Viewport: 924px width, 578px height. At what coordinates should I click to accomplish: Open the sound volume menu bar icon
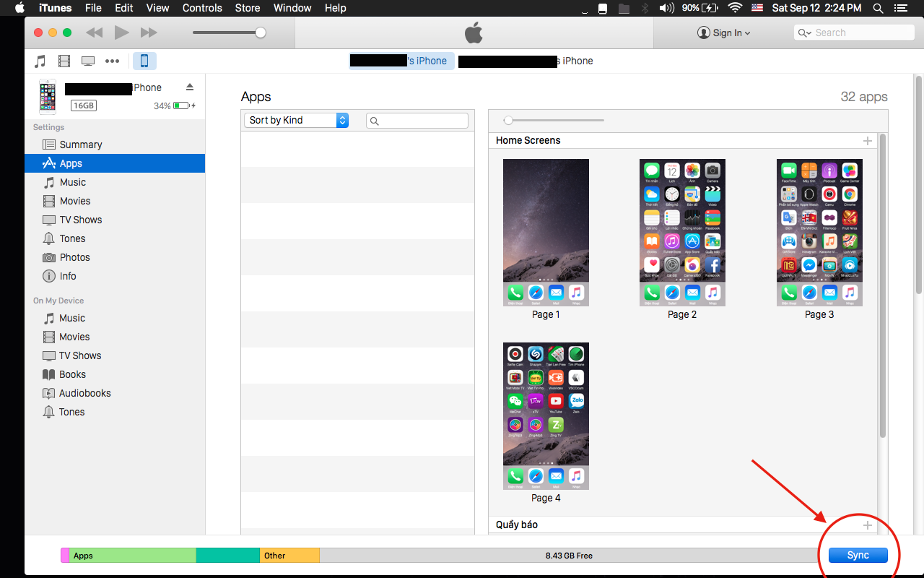point(666,8)
